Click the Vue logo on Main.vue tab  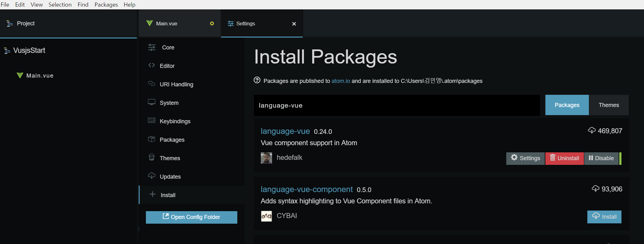click(150, 23)
